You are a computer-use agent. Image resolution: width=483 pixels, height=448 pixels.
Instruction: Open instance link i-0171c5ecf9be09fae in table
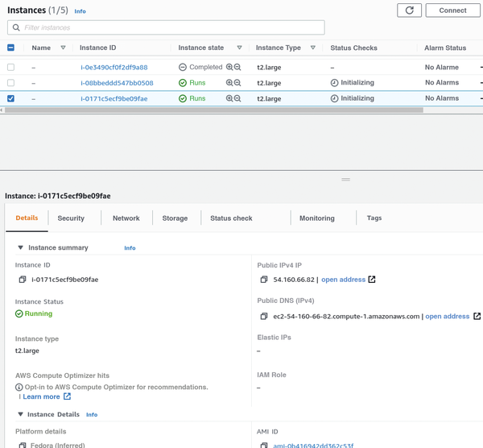coord(114,98)
